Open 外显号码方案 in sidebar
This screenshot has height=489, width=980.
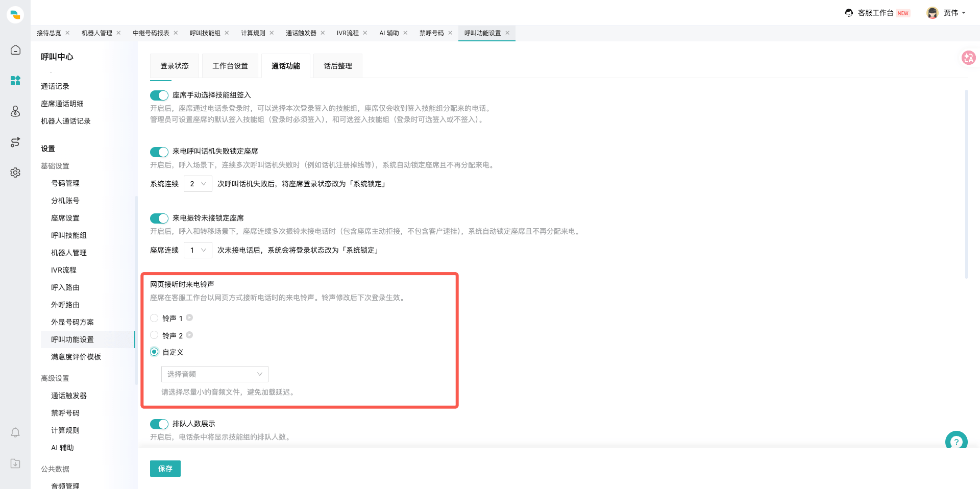point(72,322)
